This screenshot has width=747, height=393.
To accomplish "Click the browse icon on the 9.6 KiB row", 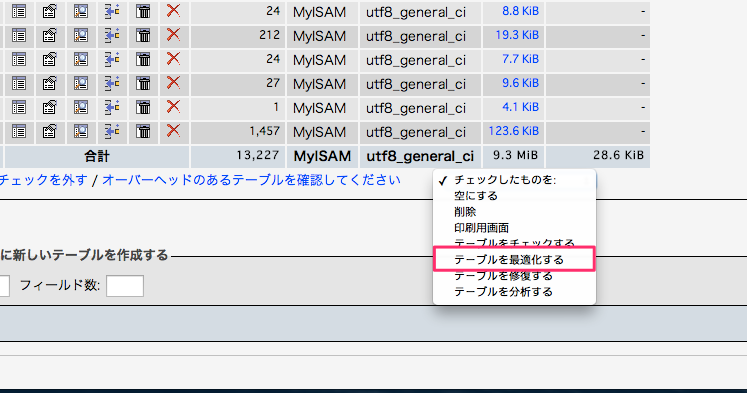I will [x=19, y=83].
